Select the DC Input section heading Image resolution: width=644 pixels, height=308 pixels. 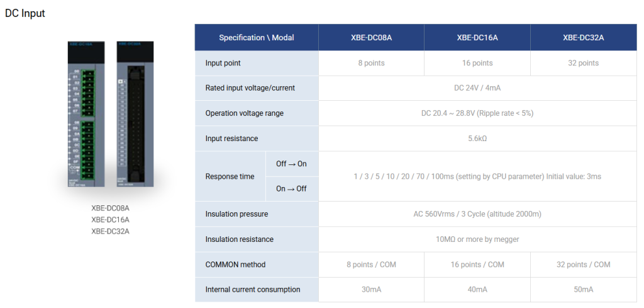click(x=25, y=13)
